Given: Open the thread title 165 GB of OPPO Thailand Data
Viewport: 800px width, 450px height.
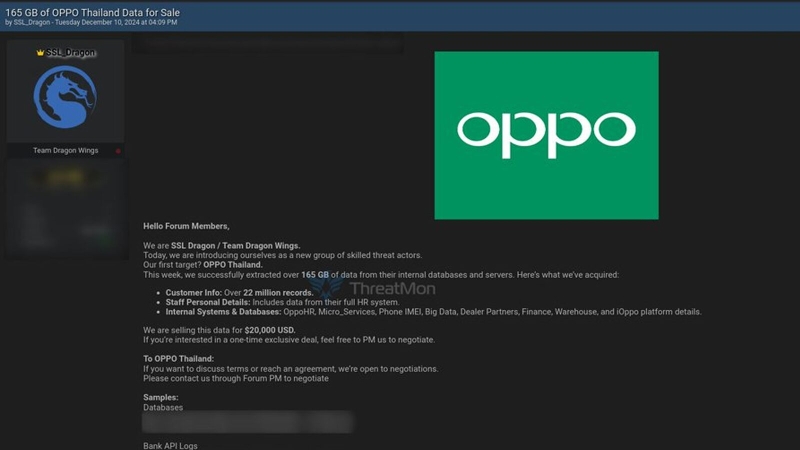Looking at the screenshot, I should click(x=92, y=12).
